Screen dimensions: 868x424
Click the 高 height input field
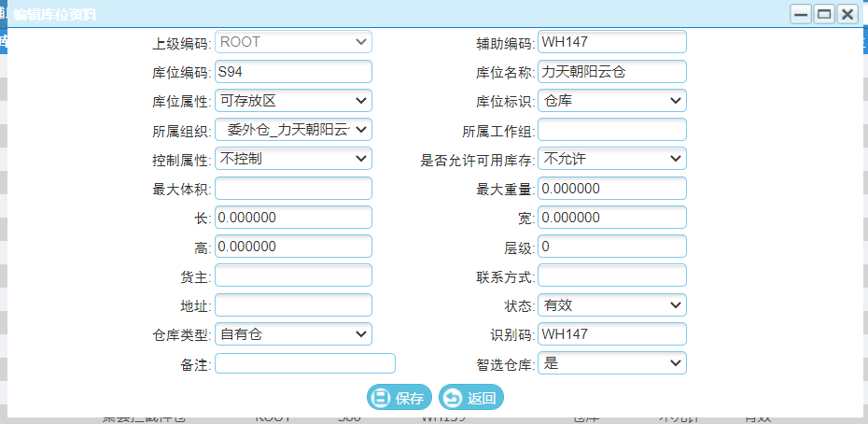293,246
